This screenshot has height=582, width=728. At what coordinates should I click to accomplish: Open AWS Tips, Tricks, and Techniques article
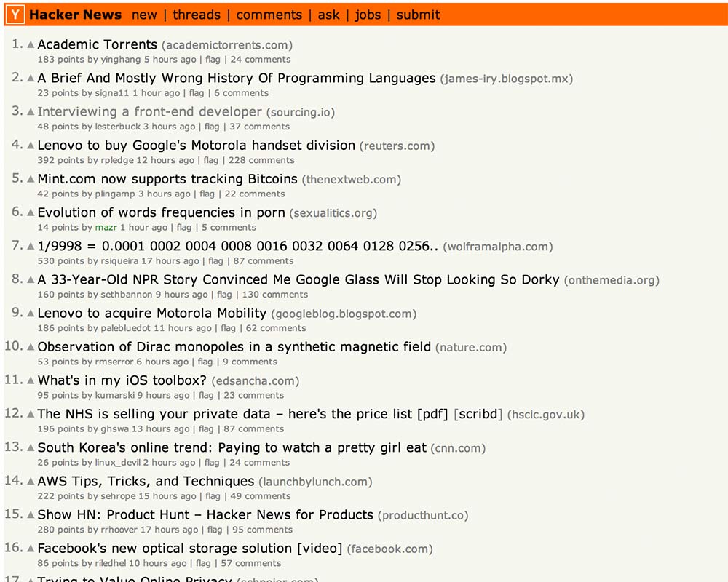pyautogui.click(x=146, y=481)
